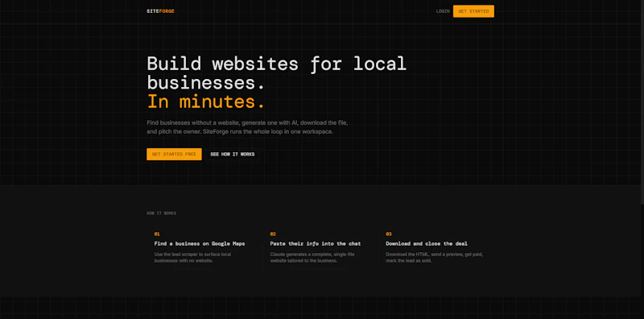Image resolution: width=644 pixels, height=319 pixels.
Task: Click 'Paste their info into the chat' heading
Action: coord(316,244)
